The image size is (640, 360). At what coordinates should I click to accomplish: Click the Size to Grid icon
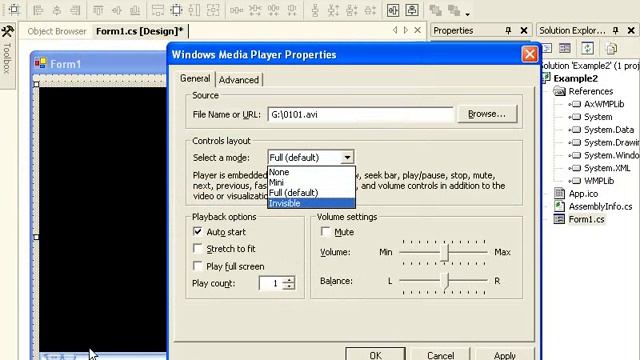[176, 10]
